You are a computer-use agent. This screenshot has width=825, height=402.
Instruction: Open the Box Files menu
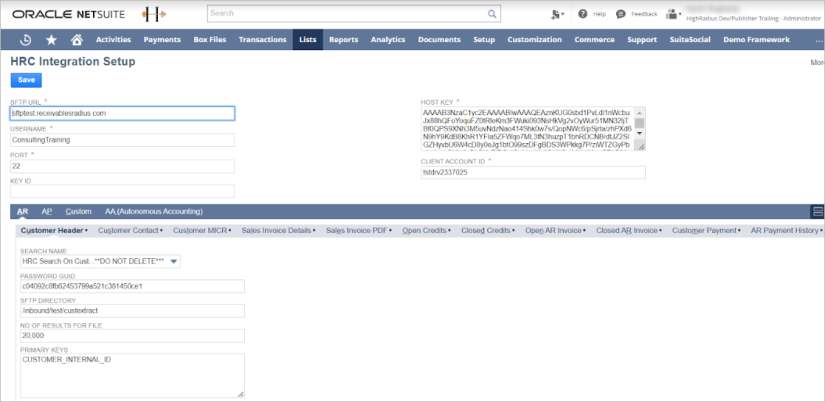coord(210,39)
